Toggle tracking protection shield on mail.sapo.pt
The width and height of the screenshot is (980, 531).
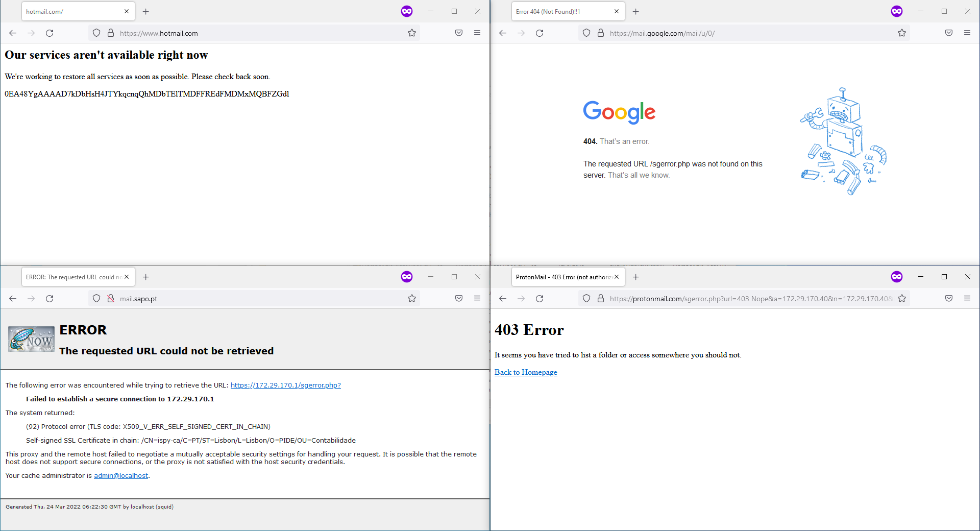96,298
